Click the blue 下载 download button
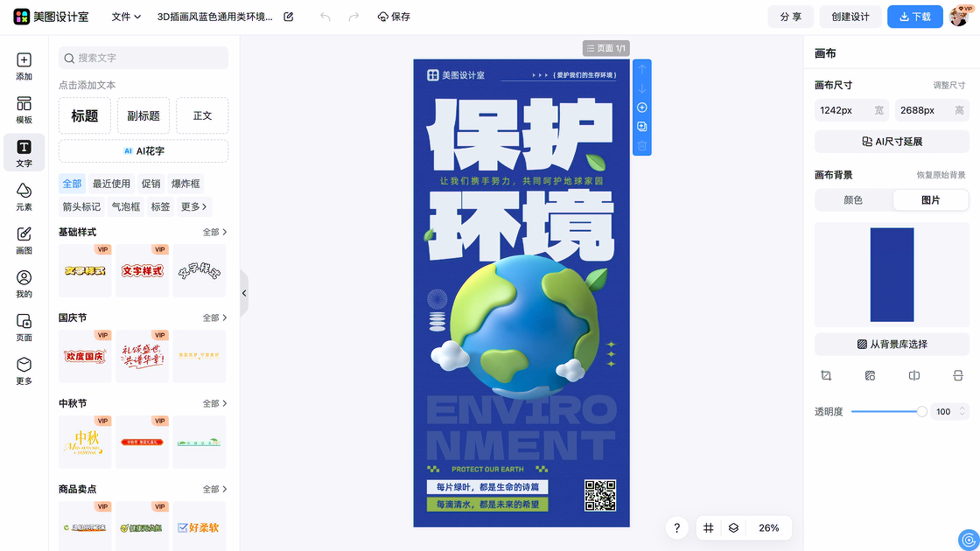The image size is (980, 551). pos(914,17)
